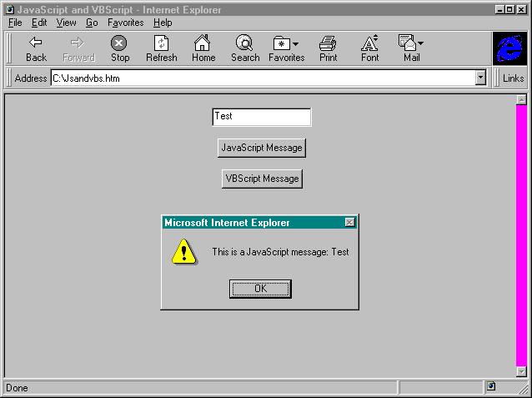Viewport: 532px width, 398px height.
Task: Expand the Address bar history dropdown
Action: coord(480,78)
